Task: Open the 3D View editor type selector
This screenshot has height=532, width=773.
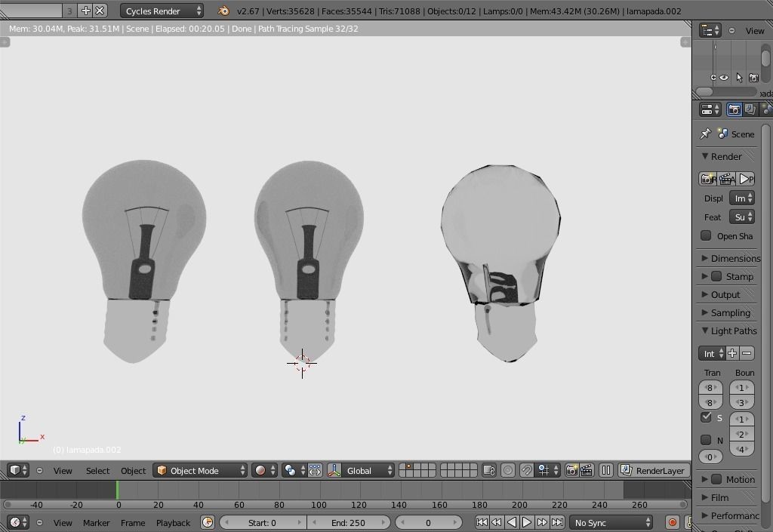Action: 18,470
